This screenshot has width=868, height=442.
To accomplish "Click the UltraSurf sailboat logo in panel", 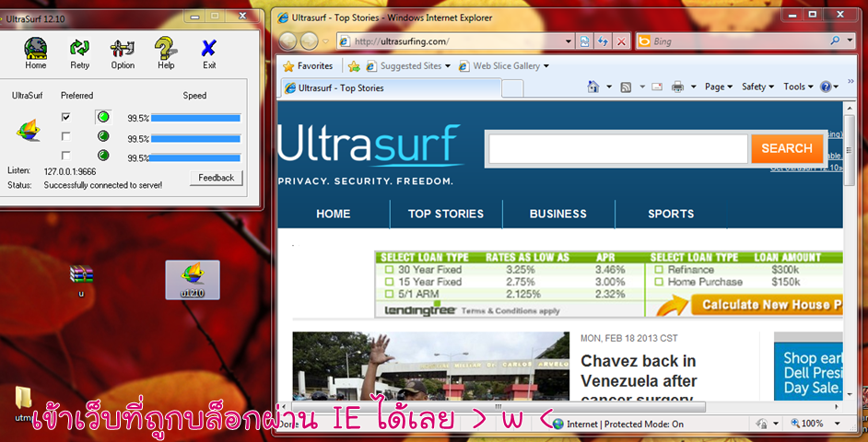I will tap(29, 130).
